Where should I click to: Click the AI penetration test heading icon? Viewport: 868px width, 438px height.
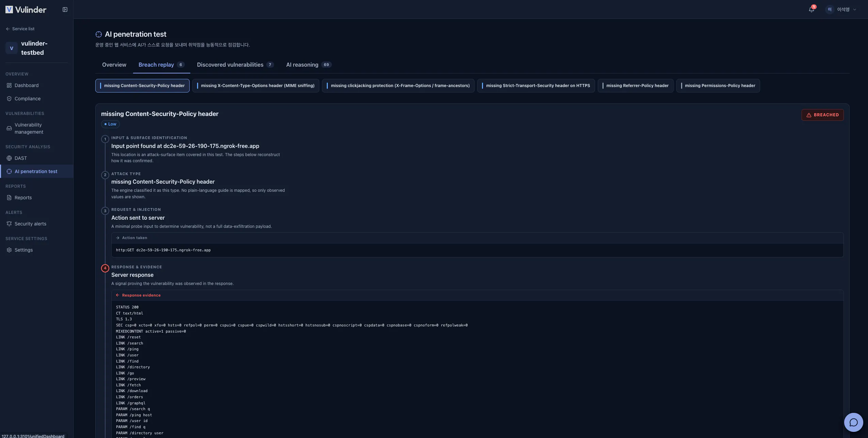(x=99, y=34)
